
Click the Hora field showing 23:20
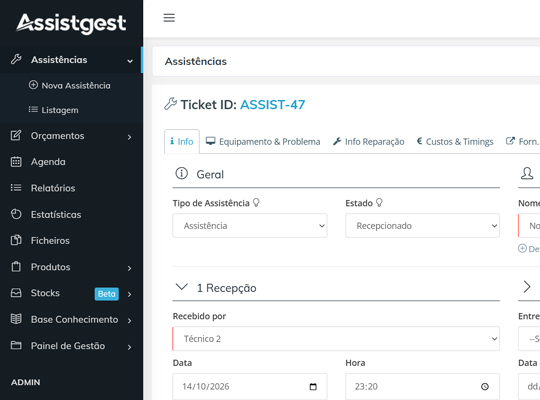click(423, 386)
